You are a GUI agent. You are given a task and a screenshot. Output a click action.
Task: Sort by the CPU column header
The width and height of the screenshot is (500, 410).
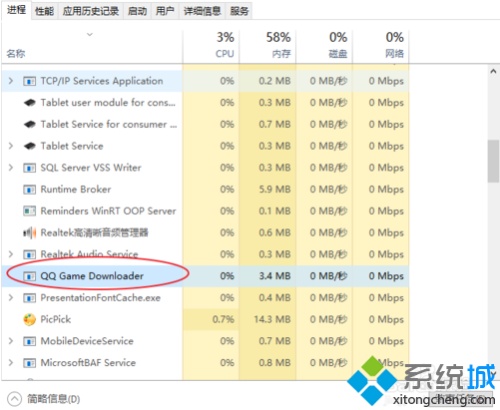225,54
